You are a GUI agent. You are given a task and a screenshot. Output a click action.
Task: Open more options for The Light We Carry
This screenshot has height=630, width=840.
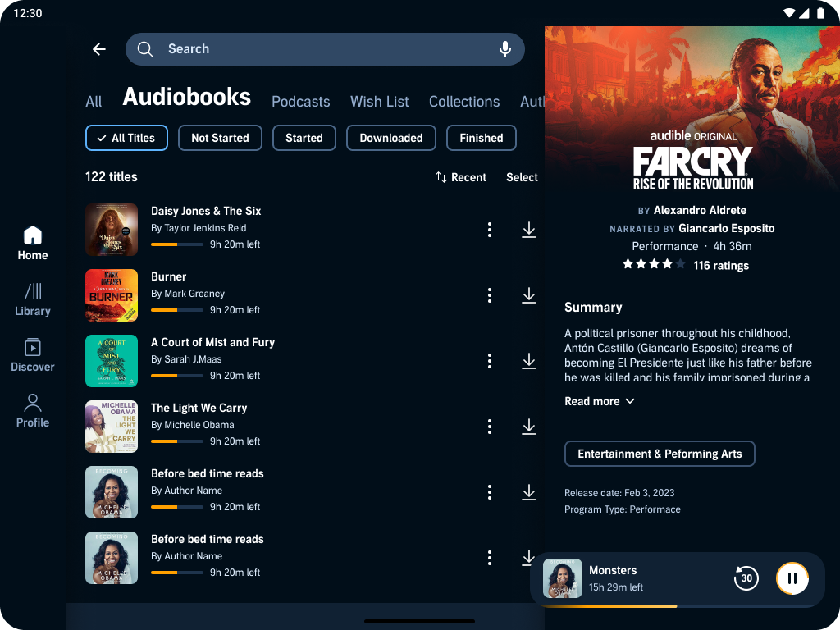pos(489,427)
